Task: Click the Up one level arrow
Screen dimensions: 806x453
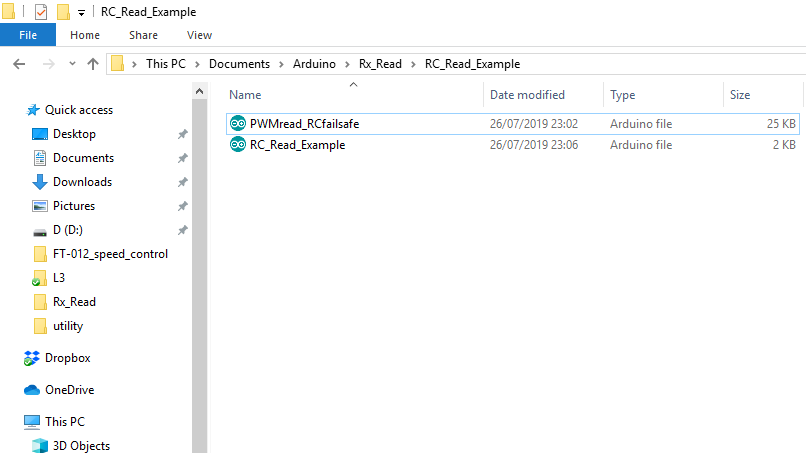Action: click(93, 64)
